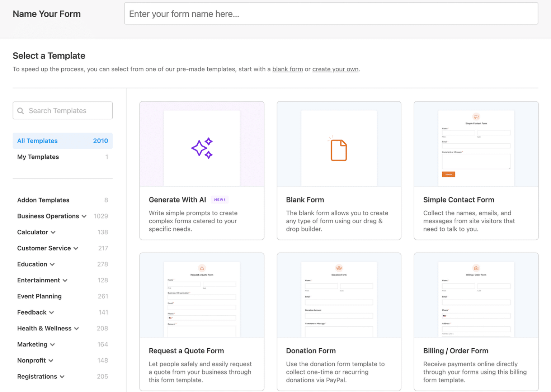Expand the Business Operations category

pyautogui.click(x=85, y=216)
